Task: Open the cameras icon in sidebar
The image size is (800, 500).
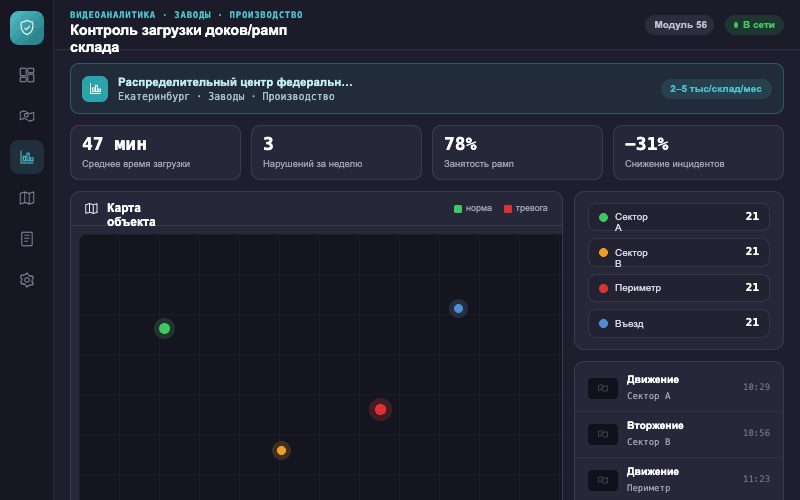Action: tap(27, 116)
